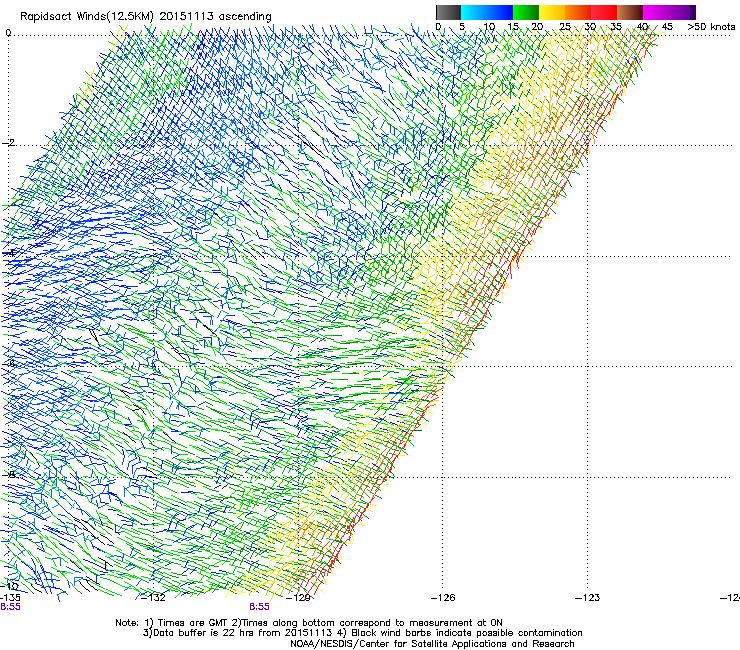Click the '>50 knots' legend label
This screenshot has width=740, height=650.
(x=711, y=26)
